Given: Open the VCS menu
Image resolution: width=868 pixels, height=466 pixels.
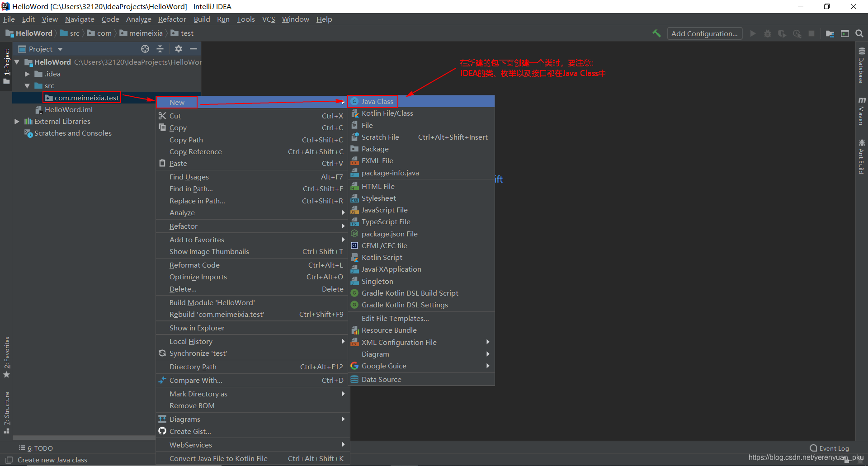Looking at the screenshot, I should point(269,19).
